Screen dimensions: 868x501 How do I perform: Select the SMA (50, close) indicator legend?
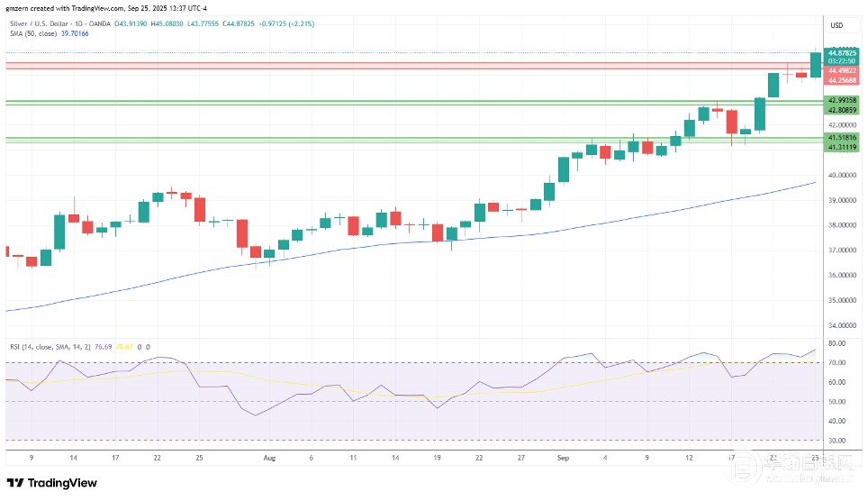pos(32,33)
